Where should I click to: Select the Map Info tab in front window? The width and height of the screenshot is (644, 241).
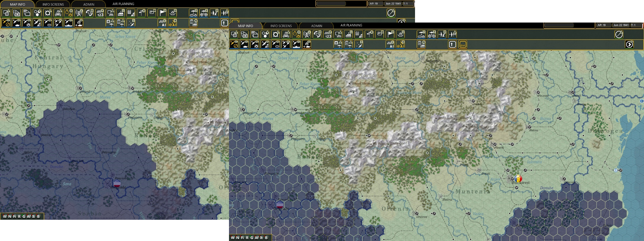245,26
